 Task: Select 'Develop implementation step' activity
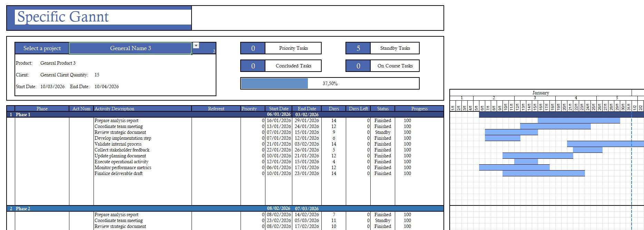pos(123,138)
